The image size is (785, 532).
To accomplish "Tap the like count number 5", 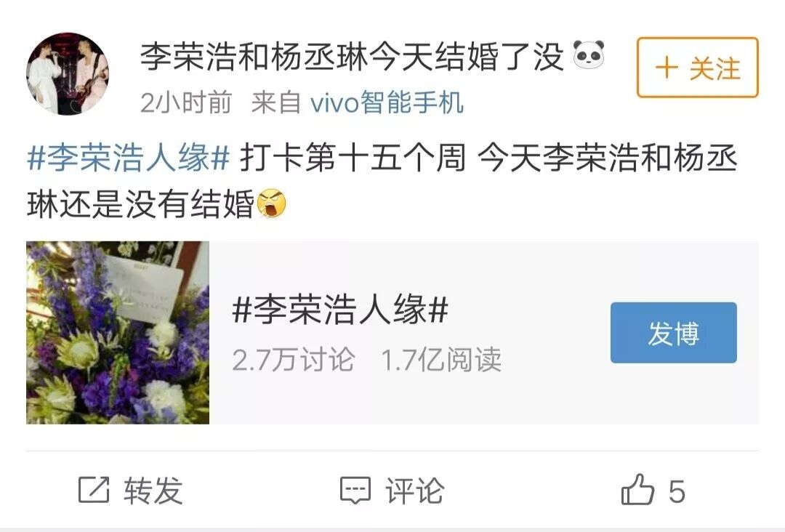I will 677,491.
